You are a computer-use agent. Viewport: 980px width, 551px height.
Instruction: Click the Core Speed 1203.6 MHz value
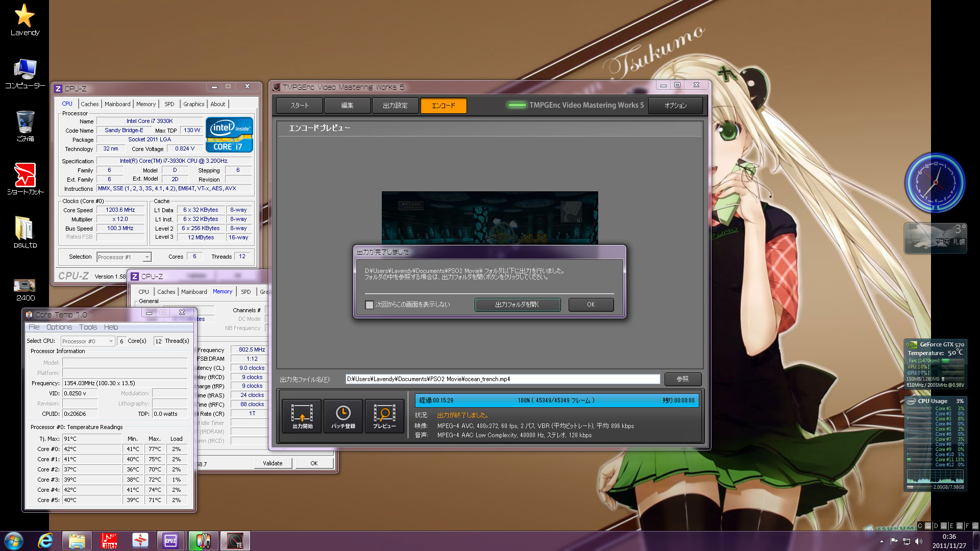coord(120,210)
